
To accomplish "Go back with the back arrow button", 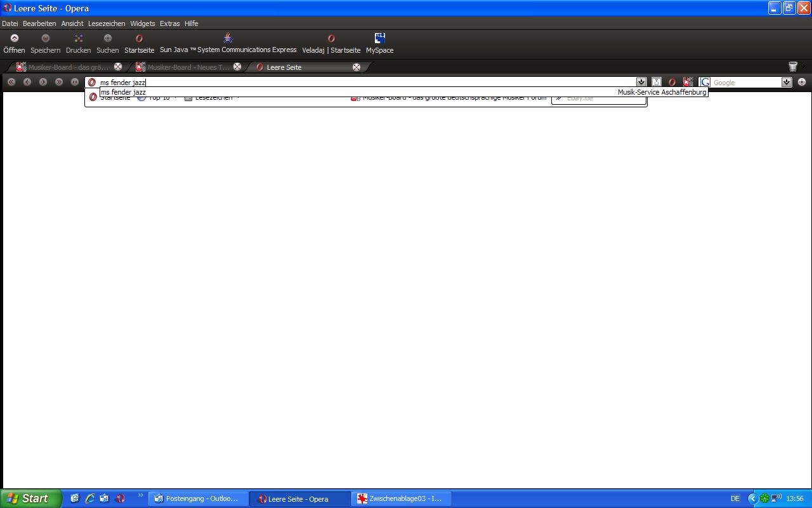I will click(27, 82).
